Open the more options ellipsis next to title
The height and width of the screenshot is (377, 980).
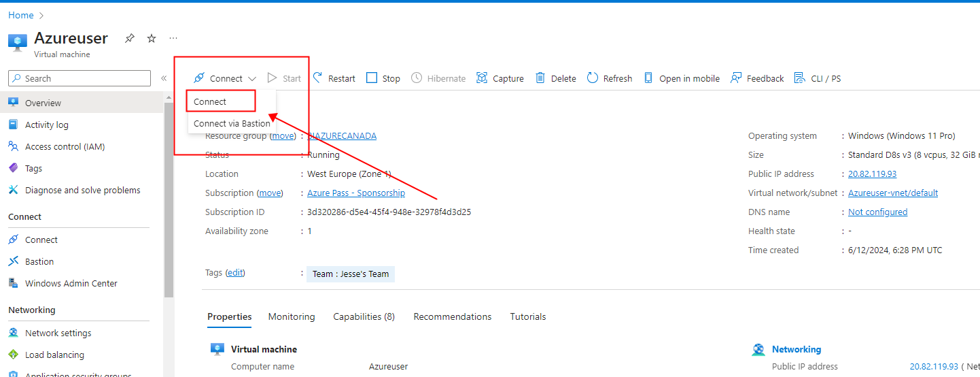point(173,38)
